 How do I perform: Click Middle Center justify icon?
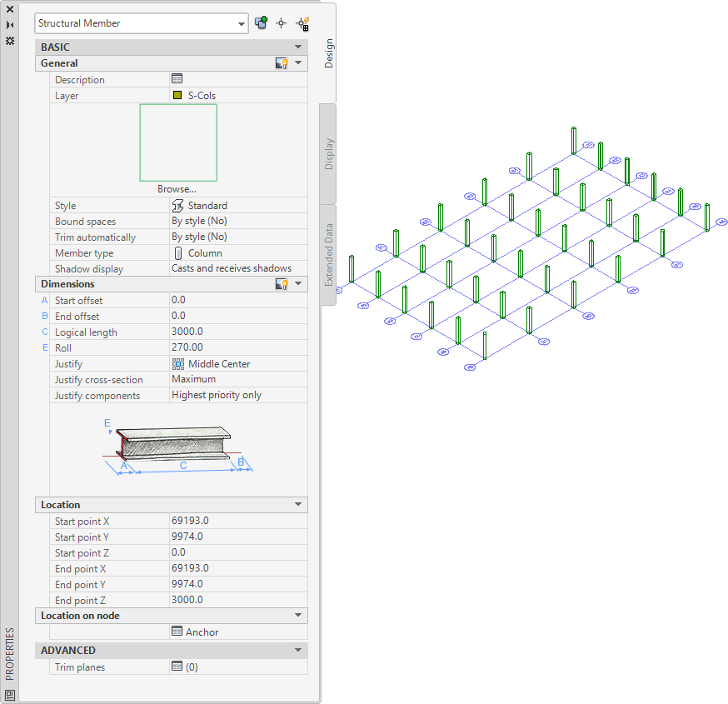(x=178, y=363)
